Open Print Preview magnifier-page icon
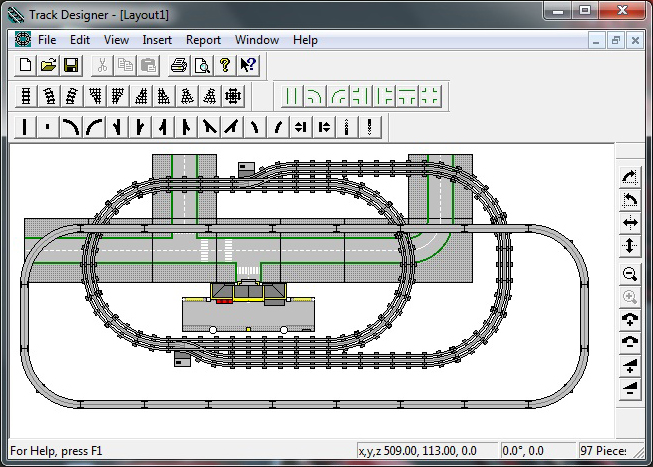 pos(202,65)
